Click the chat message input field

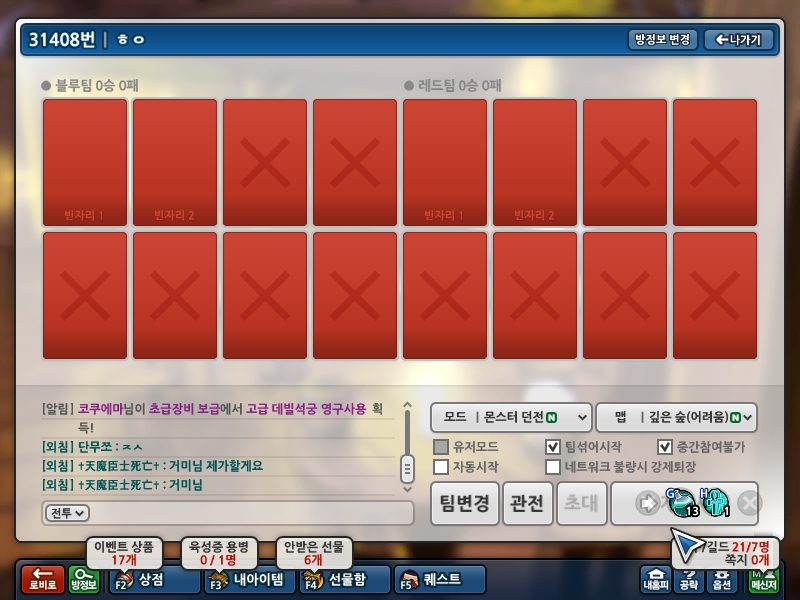pyautogui.click(x=228, y=513)
